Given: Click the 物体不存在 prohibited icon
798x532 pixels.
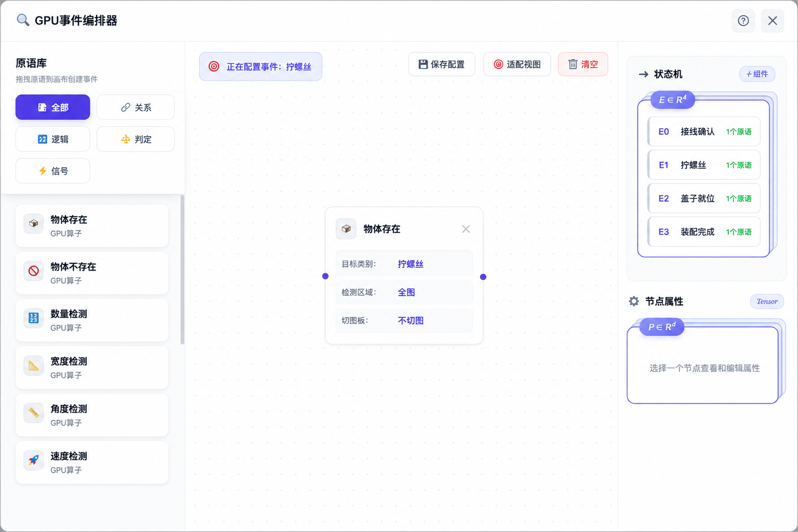Looking at the screenshot, I should 34,271.
